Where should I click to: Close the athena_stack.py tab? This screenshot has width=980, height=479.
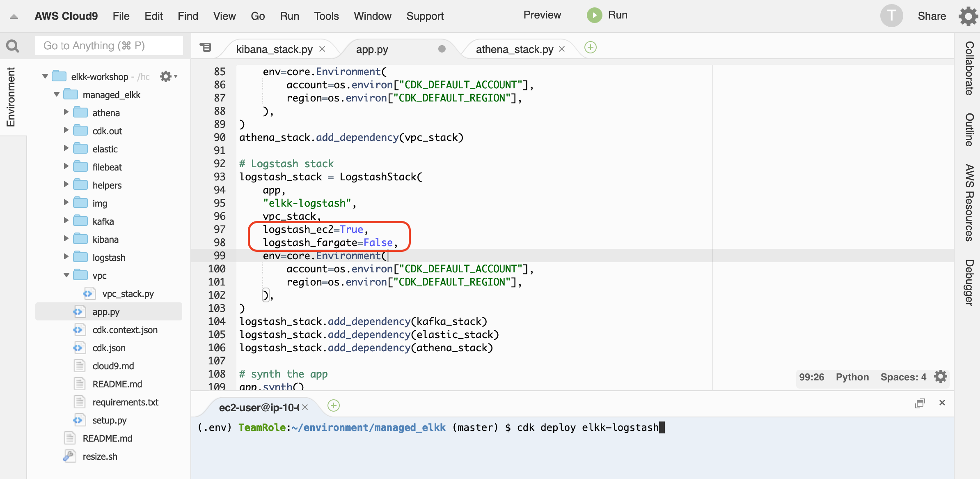click(x=562, y=49)
